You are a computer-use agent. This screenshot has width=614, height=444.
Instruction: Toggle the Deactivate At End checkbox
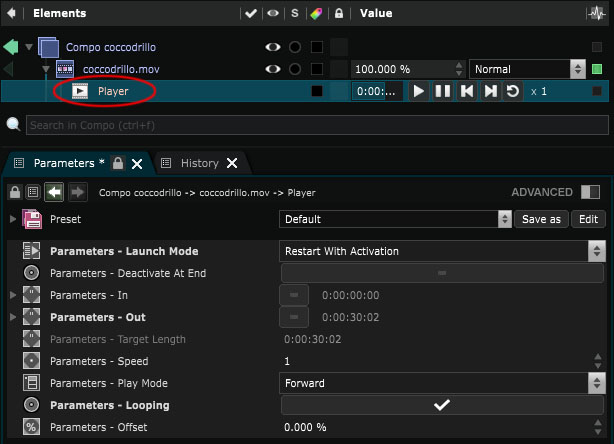442,273
